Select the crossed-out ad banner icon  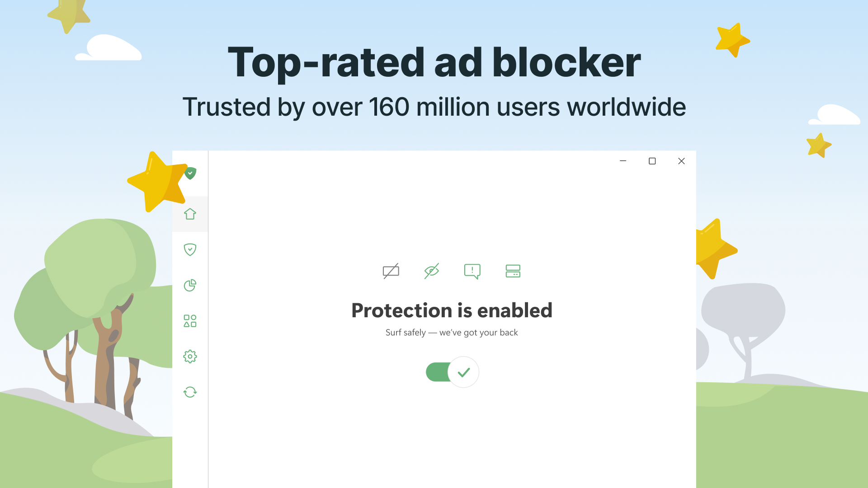tap(391, 271)
